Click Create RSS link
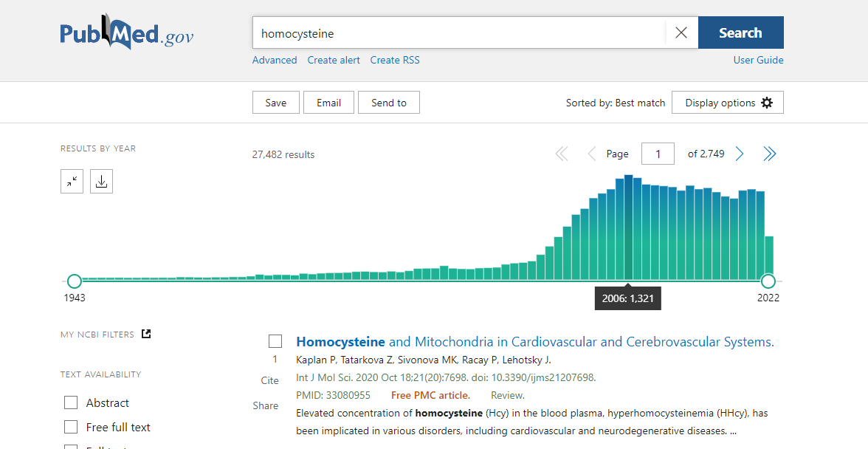The width and height of the screenshot is (868, 449). (395, 60)
